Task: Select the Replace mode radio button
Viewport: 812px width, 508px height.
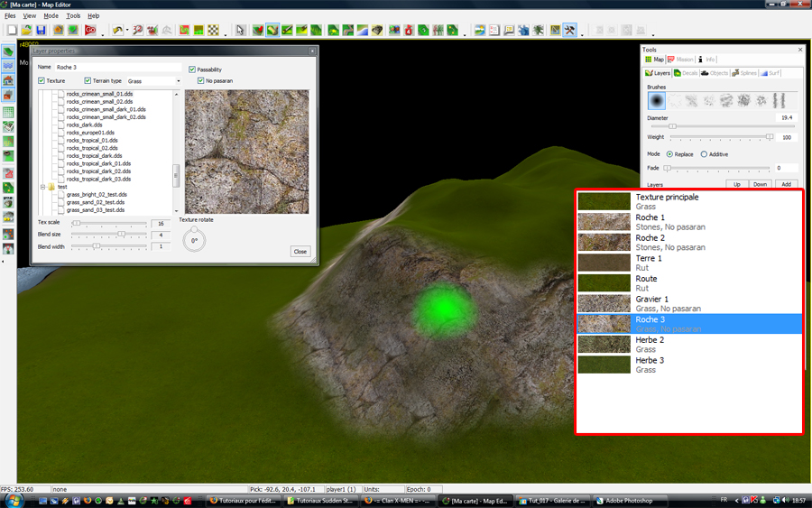Action: pos(669,154)
